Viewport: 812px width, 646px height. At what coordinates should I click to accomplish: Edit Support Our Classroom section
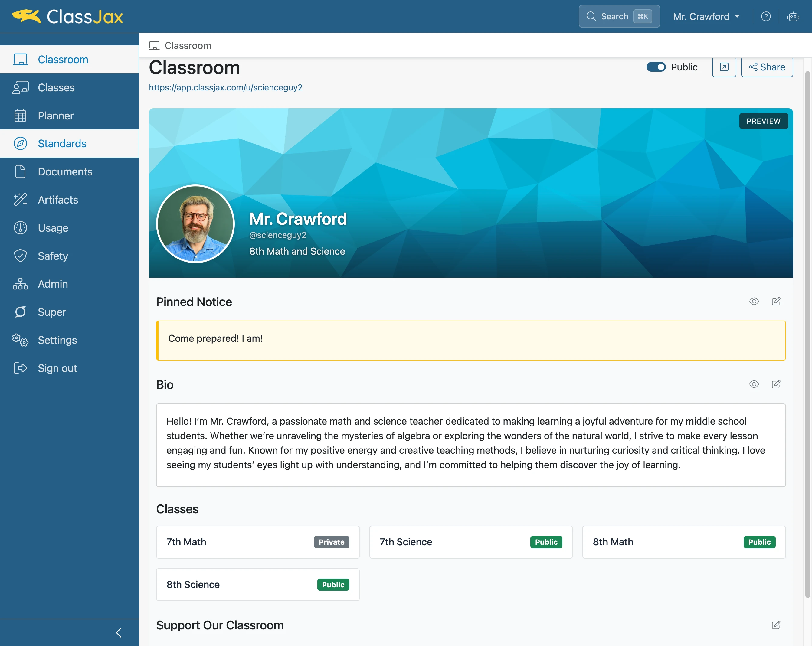(x=776, y=625)
